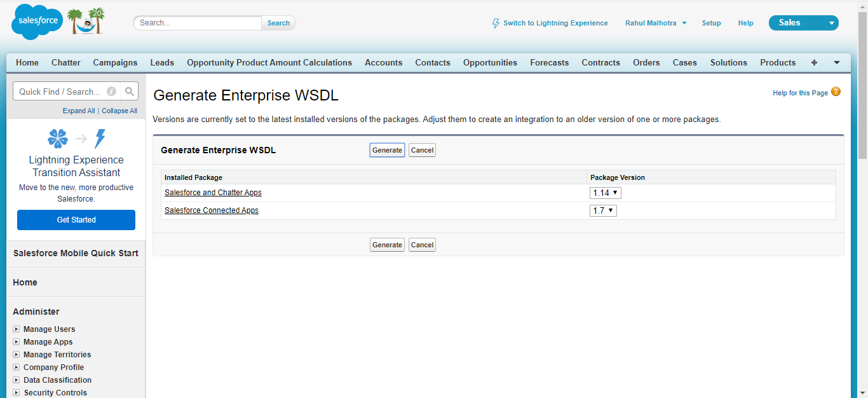Click the Get Started button
This screenshot has height=398, width=868.
[x=76, y=219]
